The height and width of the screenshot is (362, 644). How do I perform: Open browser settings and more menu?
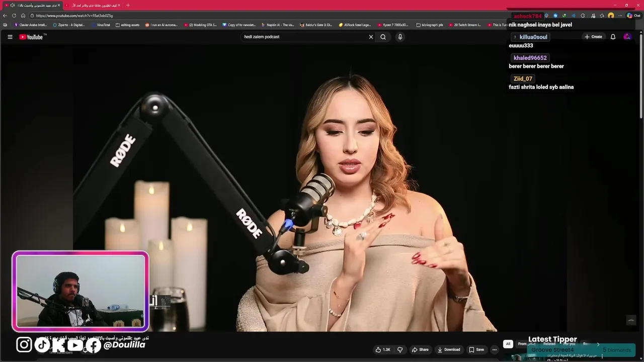click(620, 16)
